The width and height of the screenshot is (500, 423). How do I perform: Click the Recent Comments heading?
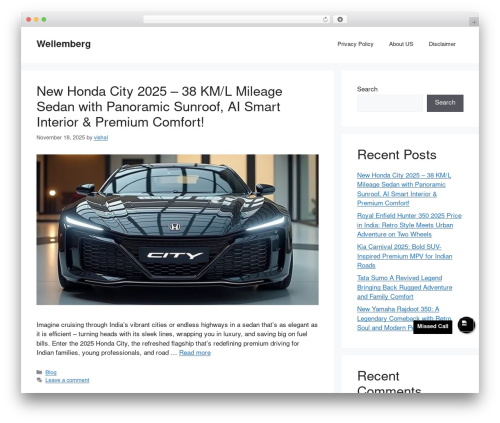click(389, 383)
